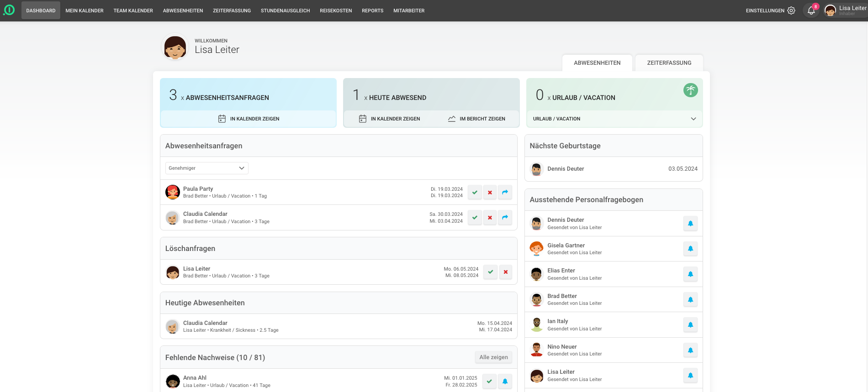Switch to the Abwesenheiten dashboard tab
This screenshot has width=868, height=392.
pyautogui.click(x=597, y=63)
